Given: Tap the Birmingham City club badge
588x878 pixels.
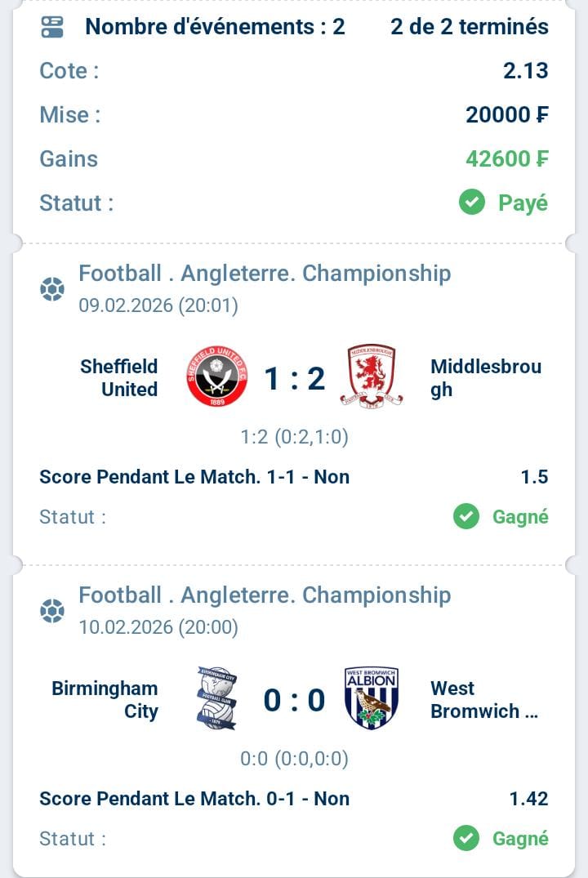Looking at the screenshot, I should click(x=216, y=698).
